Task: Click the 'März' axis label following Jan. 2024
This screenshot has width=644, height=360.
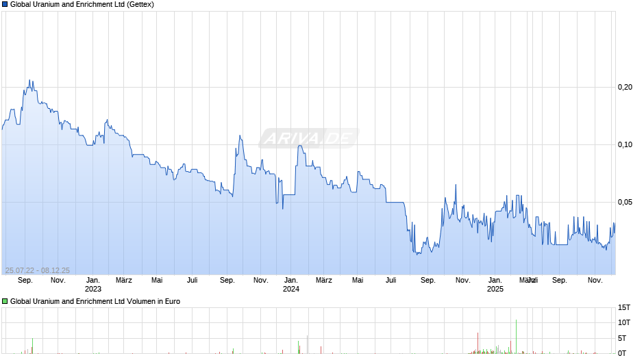Action: (x=323, y=281)
